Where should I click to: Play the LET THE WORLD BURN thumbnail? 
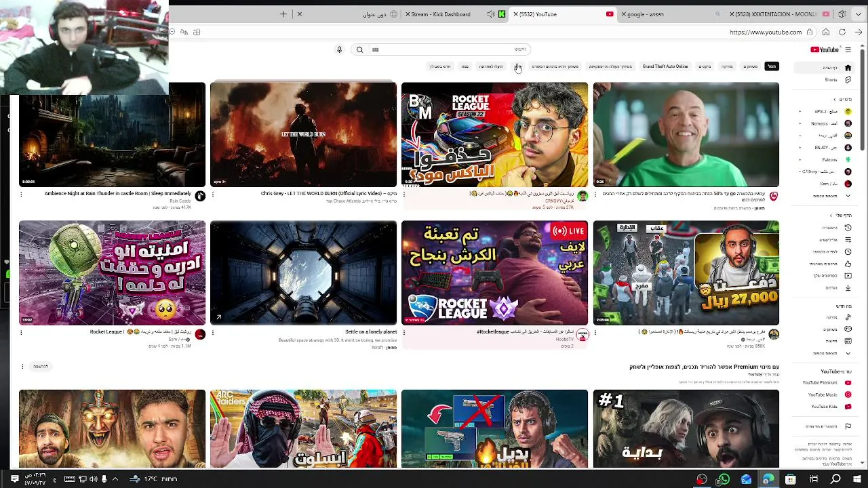tap(303, 134)
